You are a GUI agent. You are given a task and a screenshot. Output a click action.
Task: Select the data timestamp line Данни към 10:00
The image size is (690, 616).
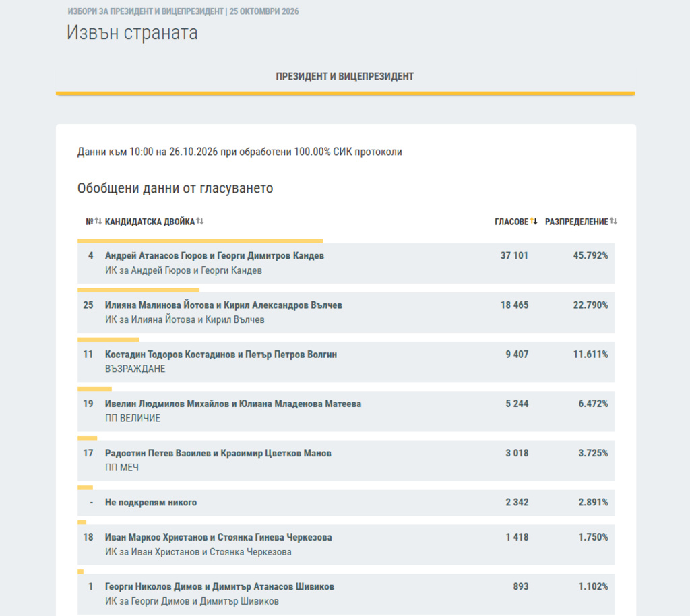point(240,152)
